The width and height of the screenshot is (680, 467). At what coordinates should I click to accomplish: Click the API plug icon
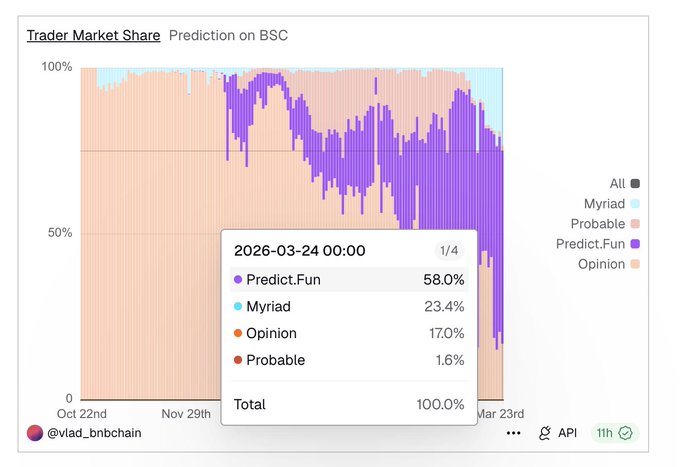545,433
